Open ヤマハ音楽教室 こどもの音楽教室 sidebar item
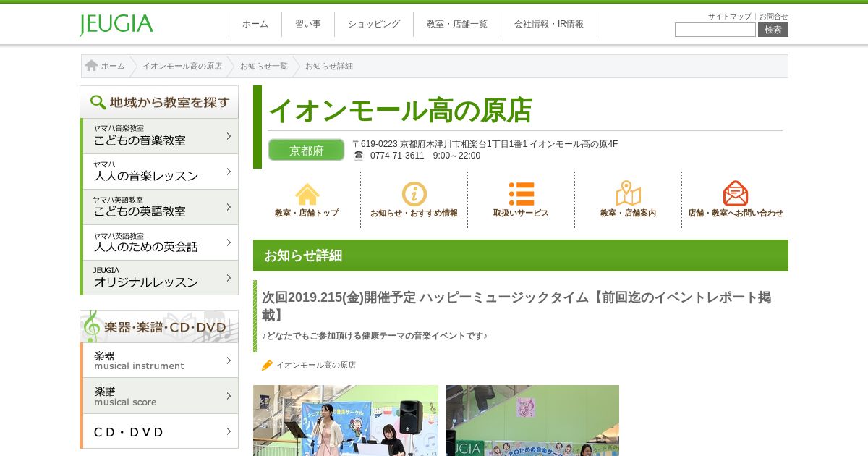 pos(159,136)
